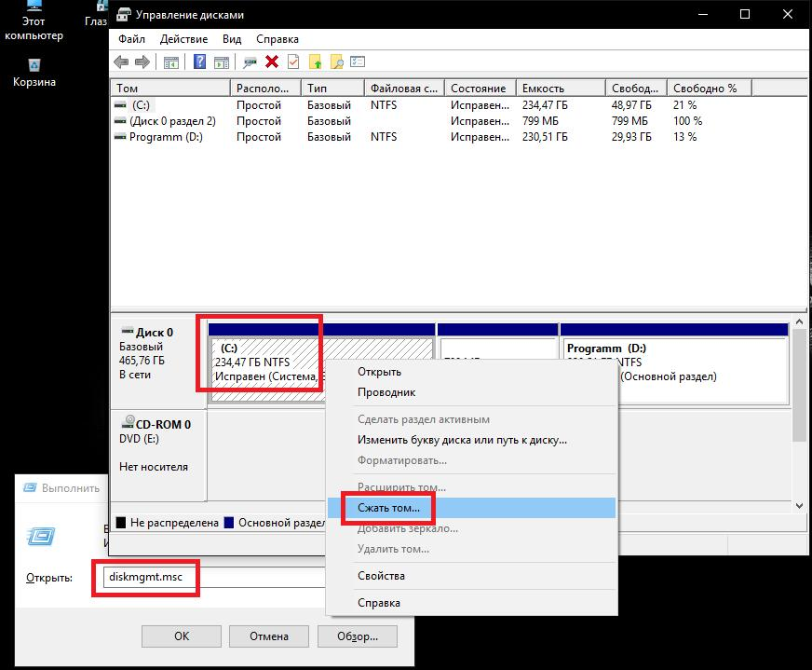Click the CD-ROM 0 disc icon
This screenshot has height=670, width=812.
[128, 422]
